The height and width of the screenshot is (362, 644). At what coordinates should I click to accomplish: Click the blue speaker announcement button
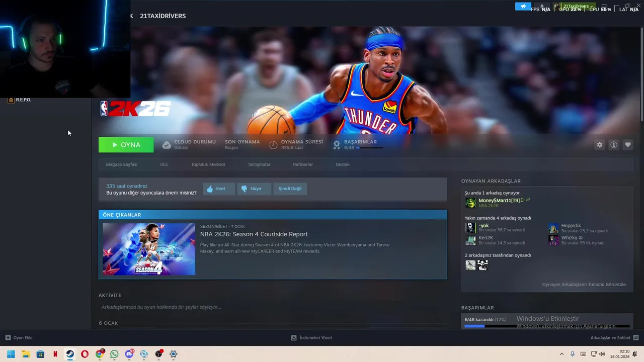(523, 7)
